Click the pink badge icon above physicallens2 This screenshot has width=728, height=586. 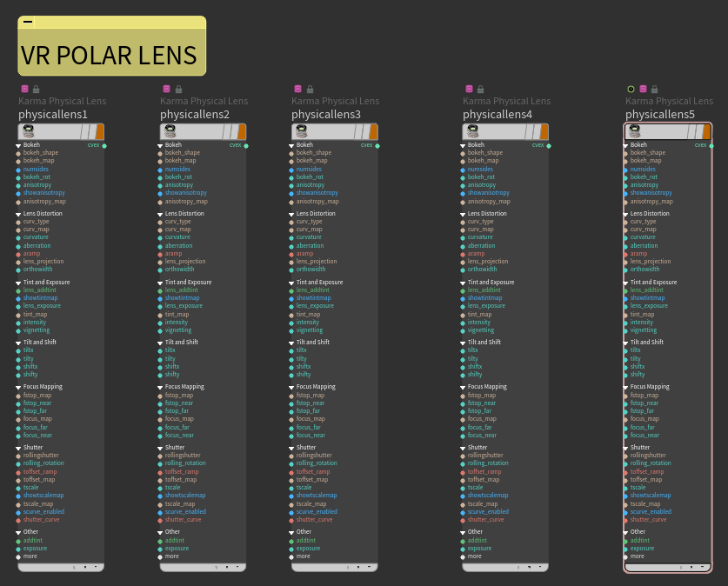click(167, 89)
